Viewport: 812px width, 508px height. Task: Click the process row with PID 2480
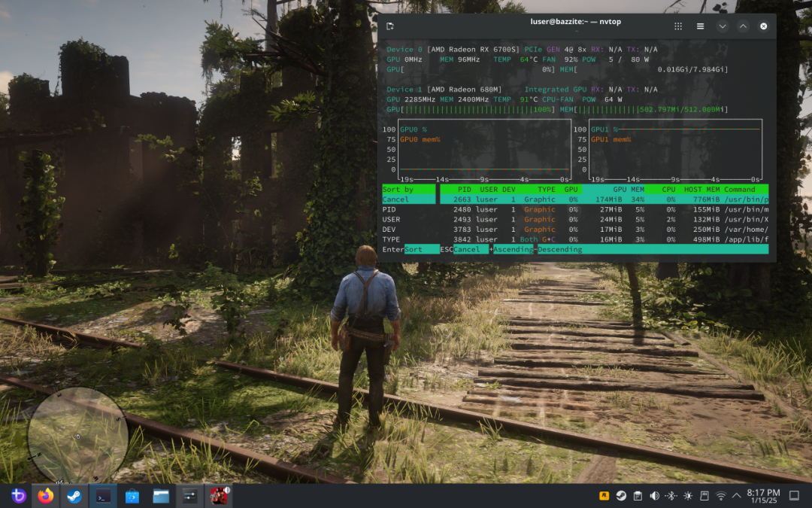(604, 209)
